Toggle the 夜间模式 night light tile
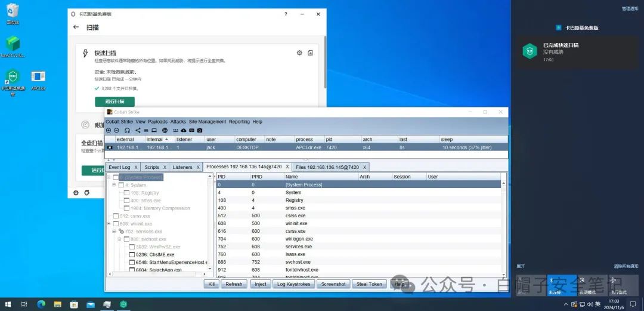Image resolution: width=644 pixels, height=311 pixels. coord(593,285)
